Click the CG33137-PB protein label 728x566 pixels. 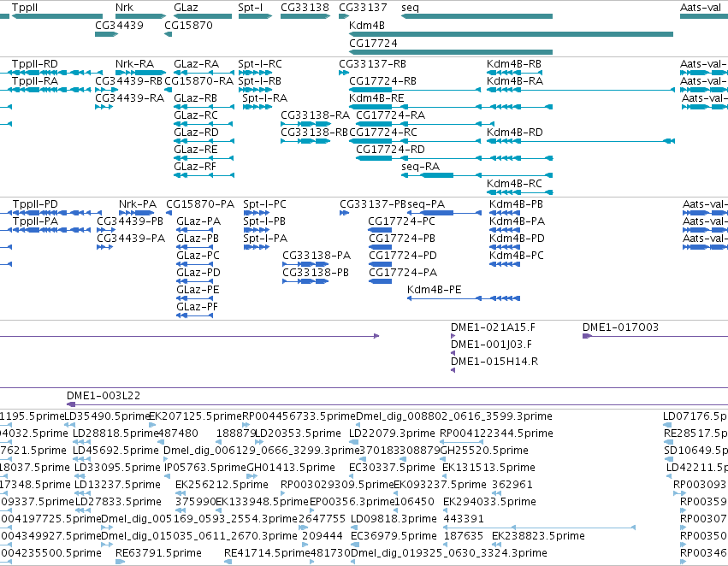(x=373, y=204)
